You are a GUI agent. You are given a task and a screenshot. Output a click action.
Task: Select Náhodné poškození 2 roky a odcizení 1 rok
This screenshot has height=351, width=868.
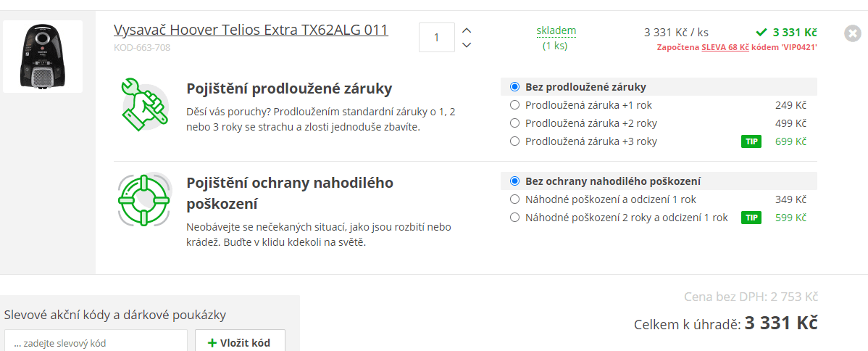tap(515, 218)
